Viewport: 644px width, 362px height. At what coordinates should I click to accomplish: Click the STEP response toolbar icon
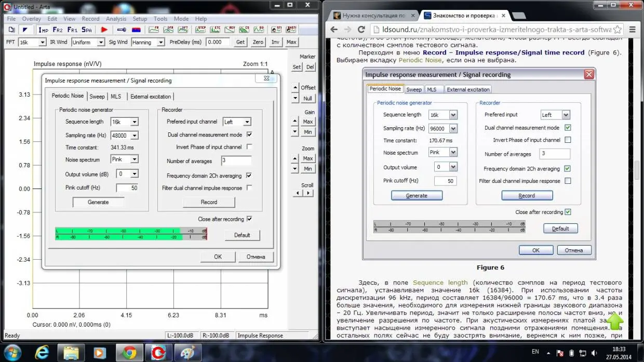click(201, 30)
